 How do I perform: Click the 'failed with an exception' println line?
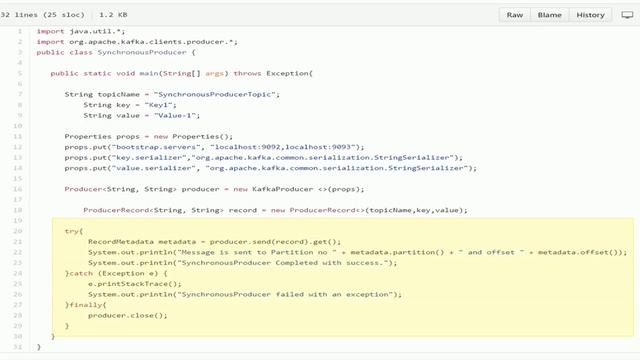pos(245,294)
